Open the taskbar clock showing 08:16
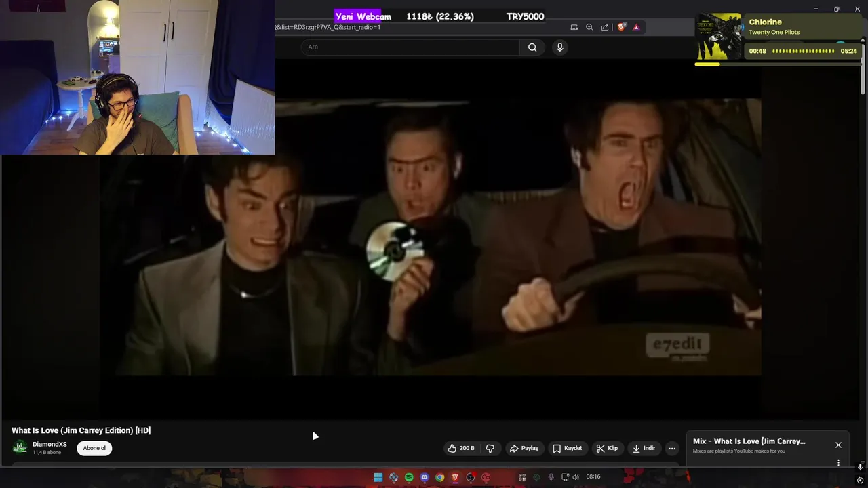868x488 pixels. pos(593,476)
